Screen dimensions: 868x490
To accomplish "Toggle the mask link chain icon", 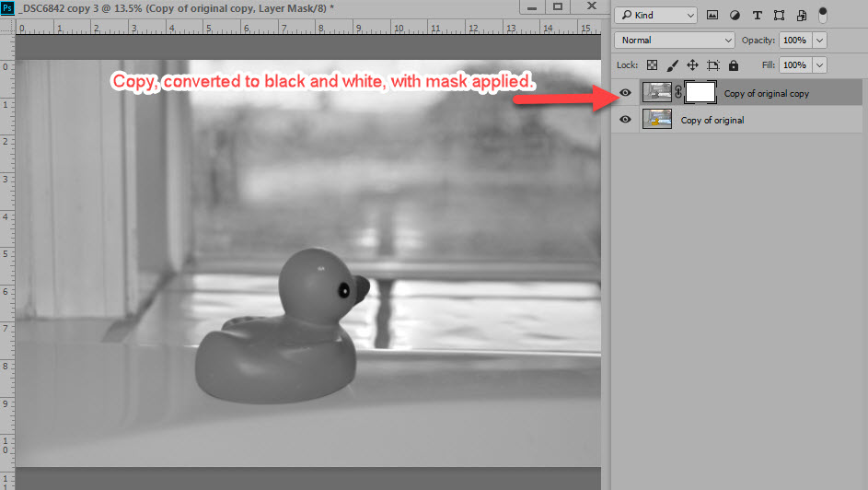I will point(678,92).
